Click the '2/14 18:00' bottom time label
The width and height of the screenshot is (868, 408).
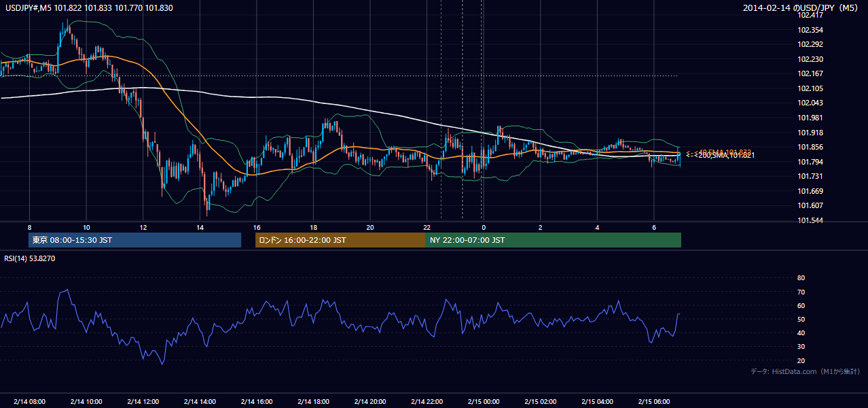(313, 402)
